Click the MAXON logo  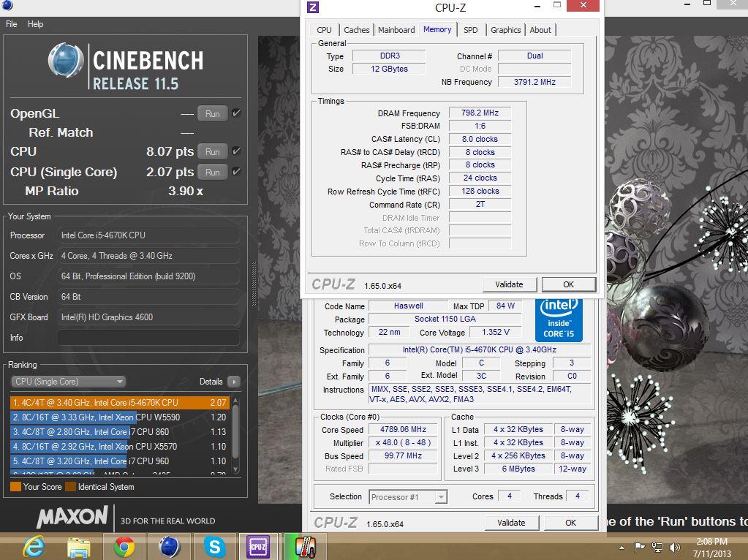(72, 517)
